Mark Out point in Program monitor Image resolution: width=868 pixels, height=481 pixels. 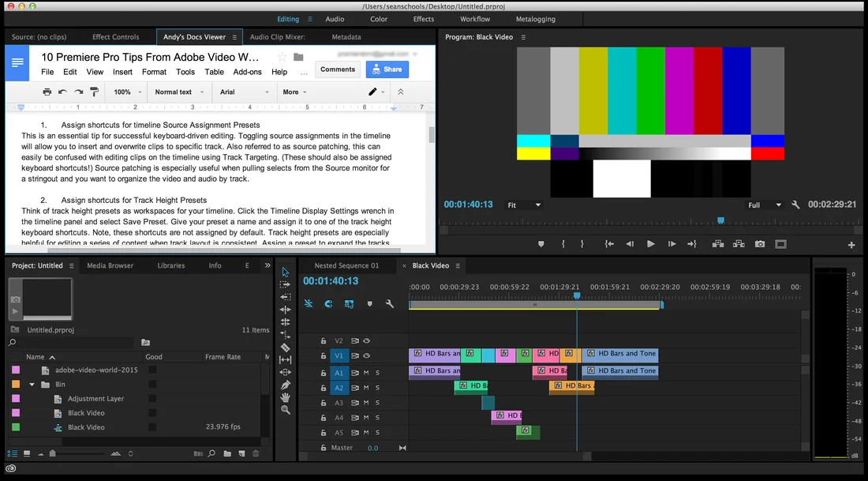pos(582,244)
